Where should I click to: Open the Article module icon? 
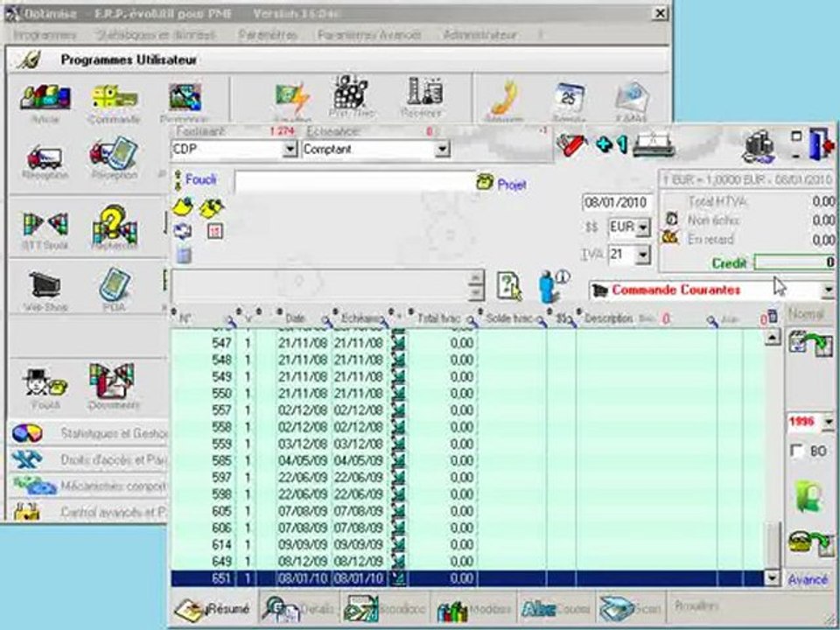[45, 98]
